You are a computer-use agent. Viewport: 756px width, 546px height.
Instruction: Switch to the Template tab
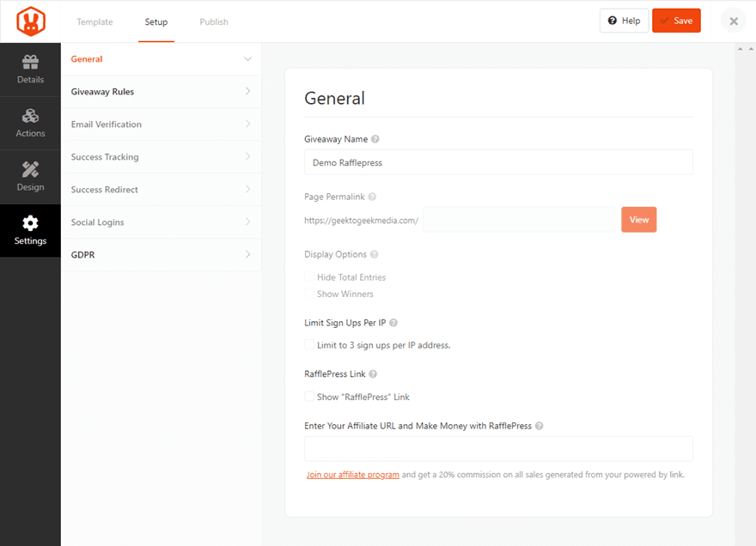pyautogui.click(x=94, y=21)
